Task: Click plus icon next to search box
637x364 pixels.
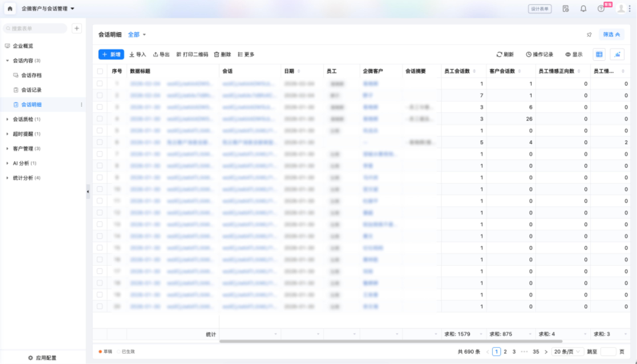Action: pyautogui.click(x=77, y=29)
